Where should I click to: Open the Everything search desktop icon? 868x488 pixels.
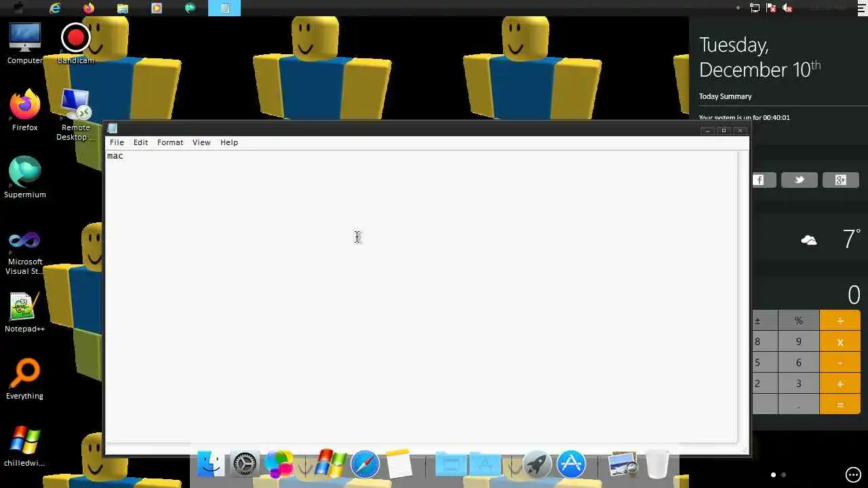pyautogui.click(x=25, y=380)
